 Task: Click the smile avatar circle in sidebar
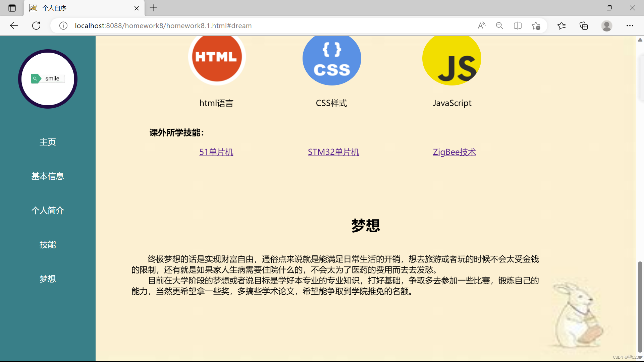pyautogui.click(x=48, y=79)
